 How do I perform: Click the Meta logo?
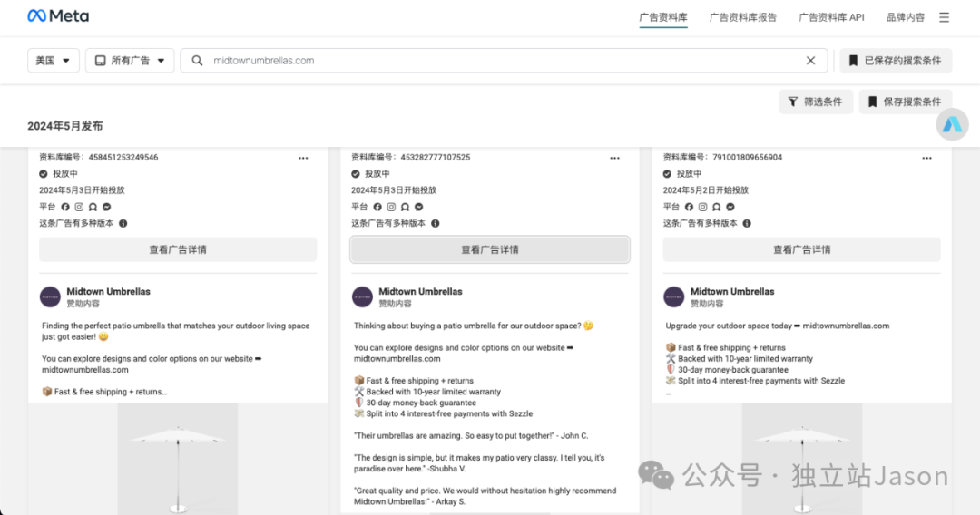click(58, 16)
